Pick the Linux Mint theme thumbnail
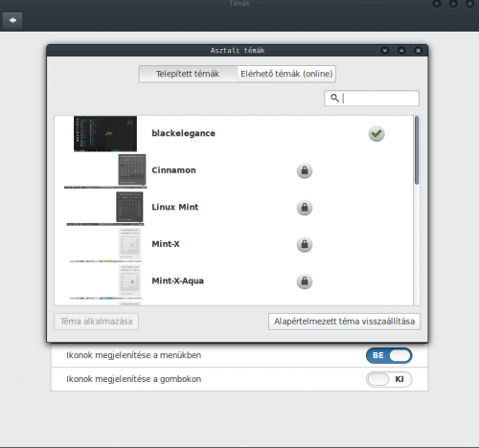The image size is (479, 448). click(x=105, y=208)
